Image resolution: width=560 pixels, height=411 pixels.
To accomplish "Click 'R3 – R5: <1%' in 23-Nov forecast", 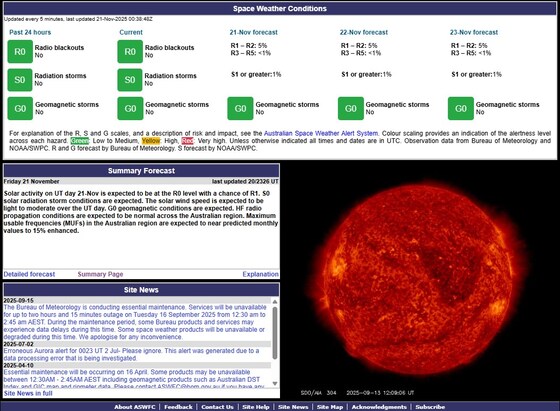I will (471, 53).
